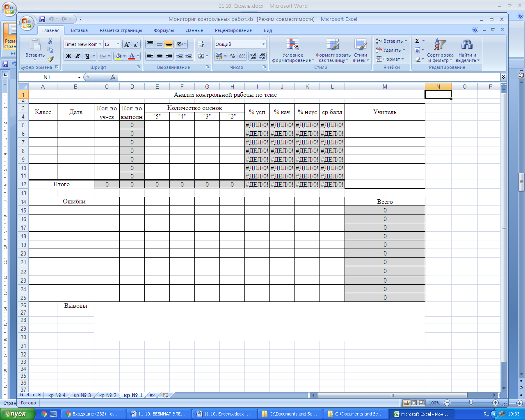
Task: Click the Find and Select binoculars icon
Action: (x=467, y=50)
